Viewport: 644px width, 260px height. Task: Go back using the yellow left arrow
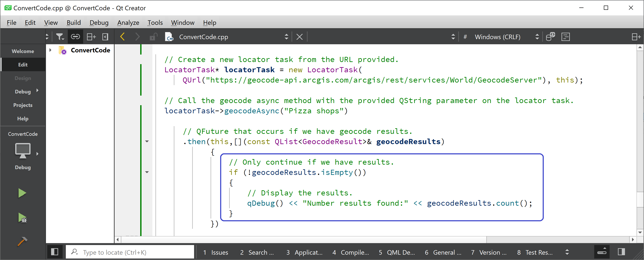click(x=122, y=37)
